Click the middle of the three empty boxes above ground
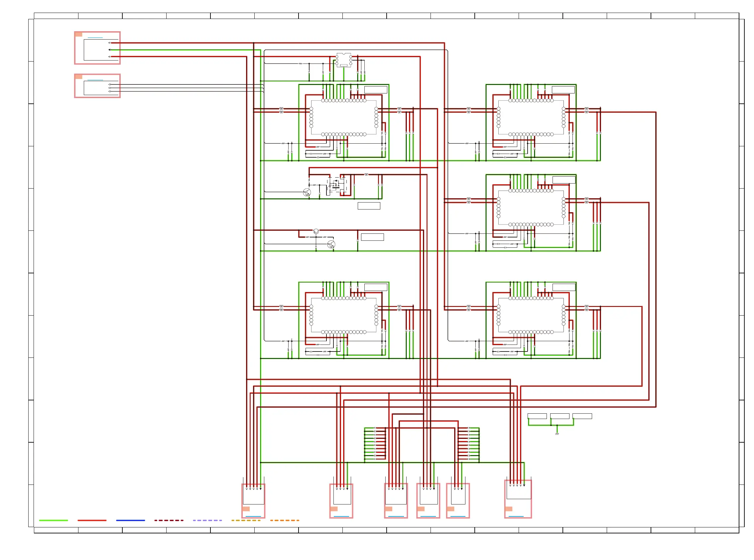Screen dimensions: 754x560 pyautogui.click(x=560, y=416)
